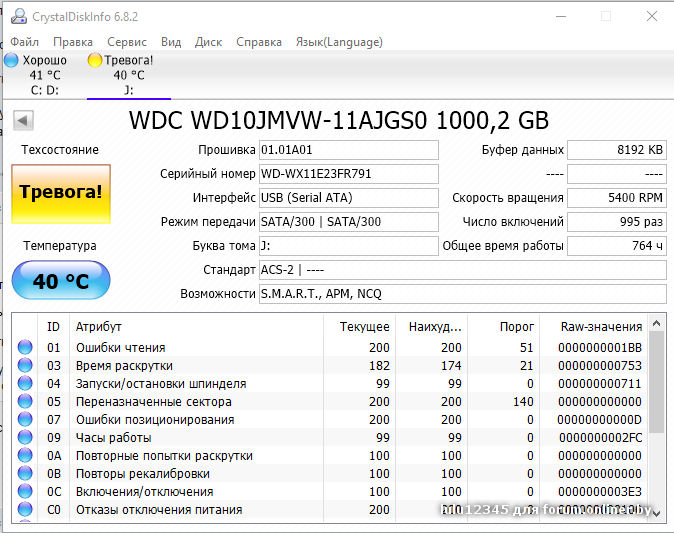Click status orb for Ошибки чтения row
This screenshot has width=674, height=533.
tap(25, 347)
